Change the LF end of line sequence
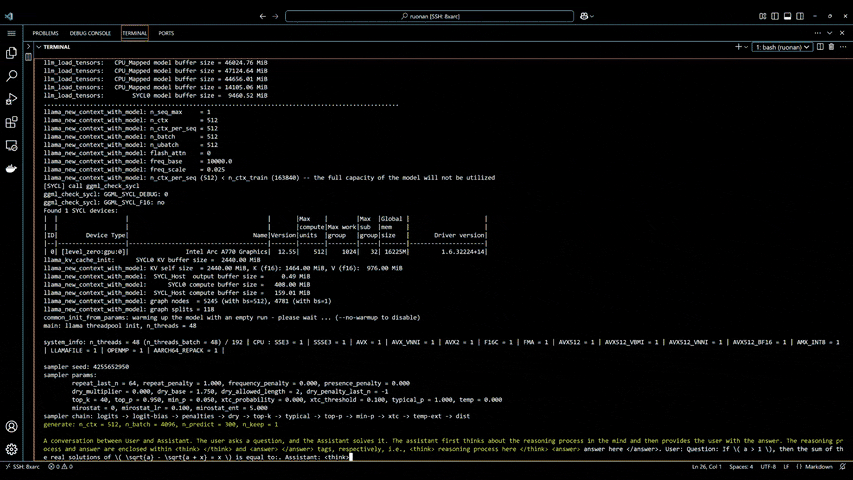 (786, 467)
